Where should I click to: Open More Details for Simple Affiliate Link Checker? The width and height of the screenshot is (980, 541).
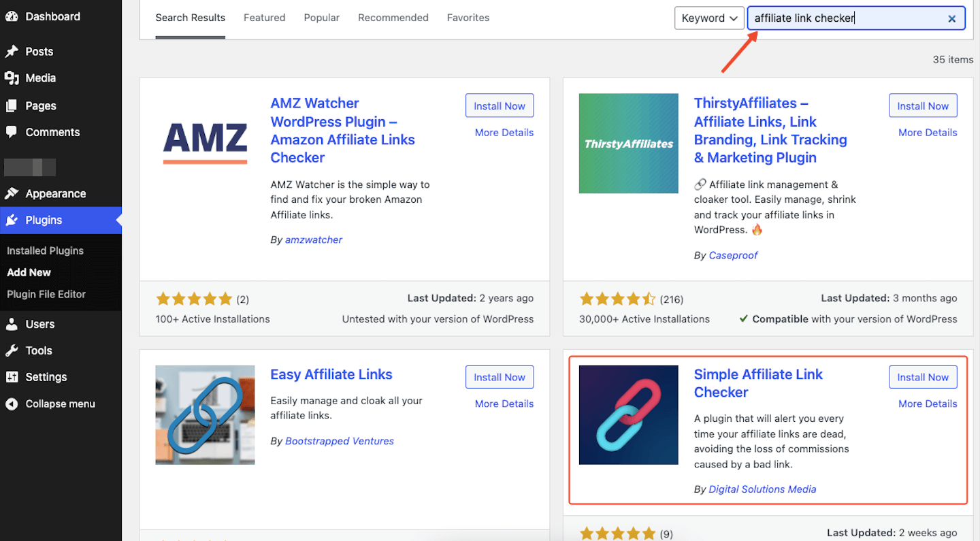pyautogui.click(x=928, y=404)
